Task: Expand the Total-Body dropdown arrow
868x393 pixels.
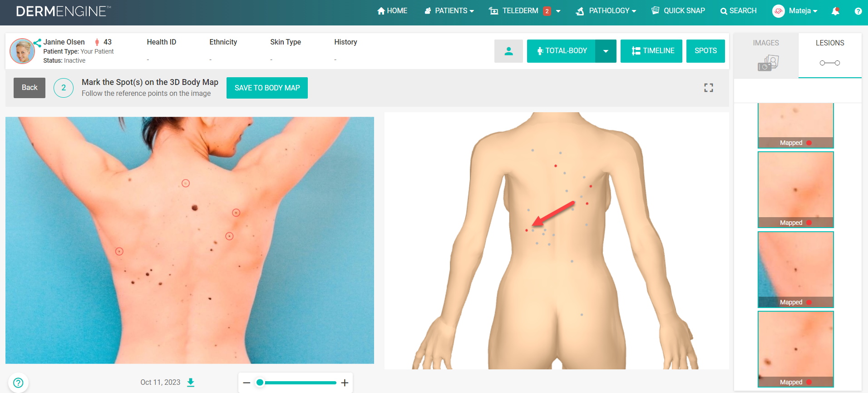Action: [x=606, y=51]
